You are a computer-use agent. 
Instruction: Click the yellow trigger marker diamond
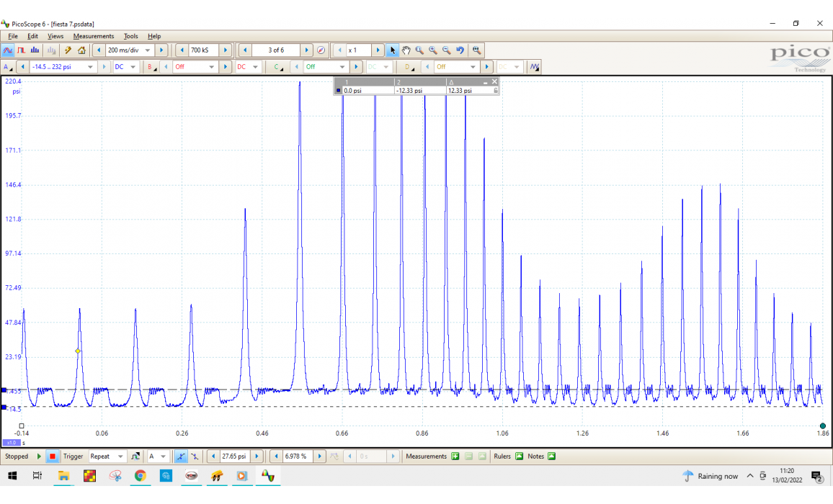(78, 351)
